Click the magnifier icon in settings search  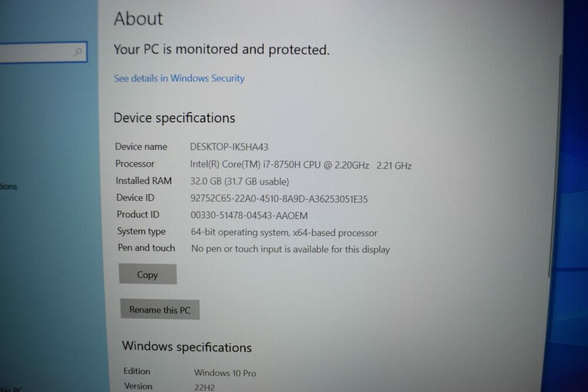point(78,51)
